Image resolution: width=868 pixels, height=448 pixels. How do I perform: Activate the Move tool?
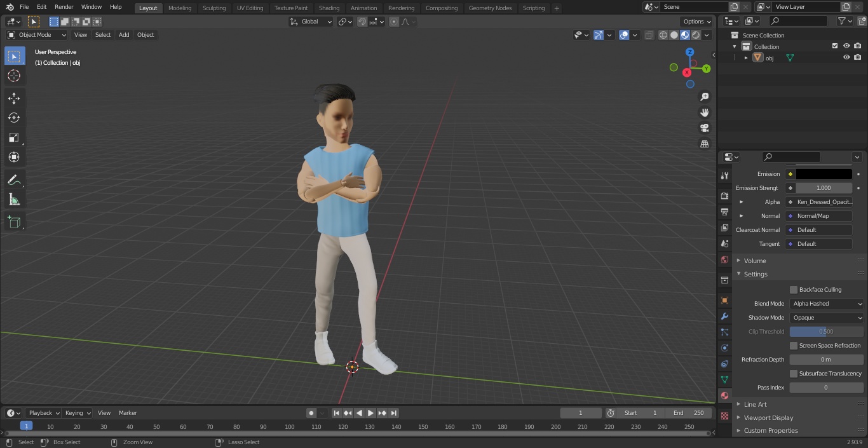pyautogui.click(x=14, y=98)
